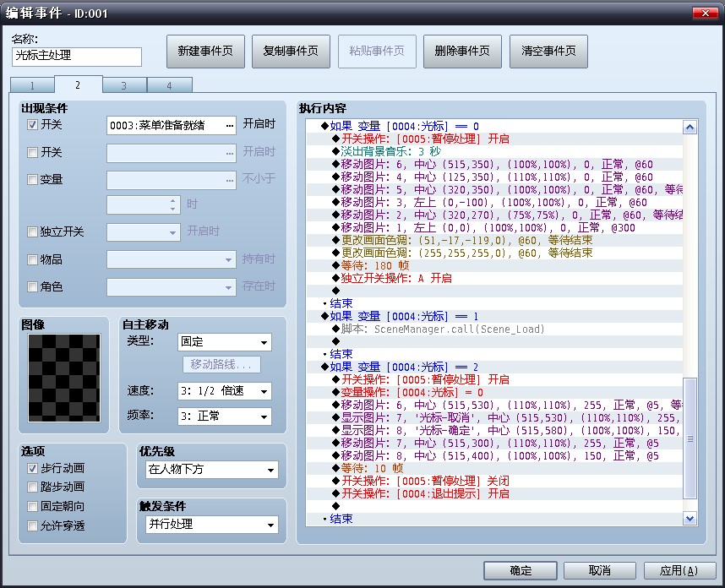Click the 新建事件页 button
This screenshot has width=725, height=588.
(205, 52)
